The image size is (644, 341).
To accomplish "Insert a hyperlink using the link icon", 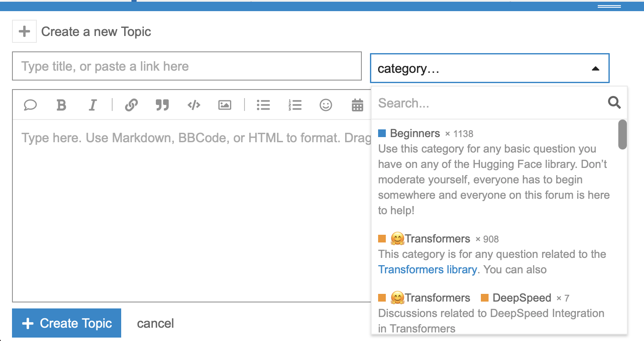I will tap(131, 105).
